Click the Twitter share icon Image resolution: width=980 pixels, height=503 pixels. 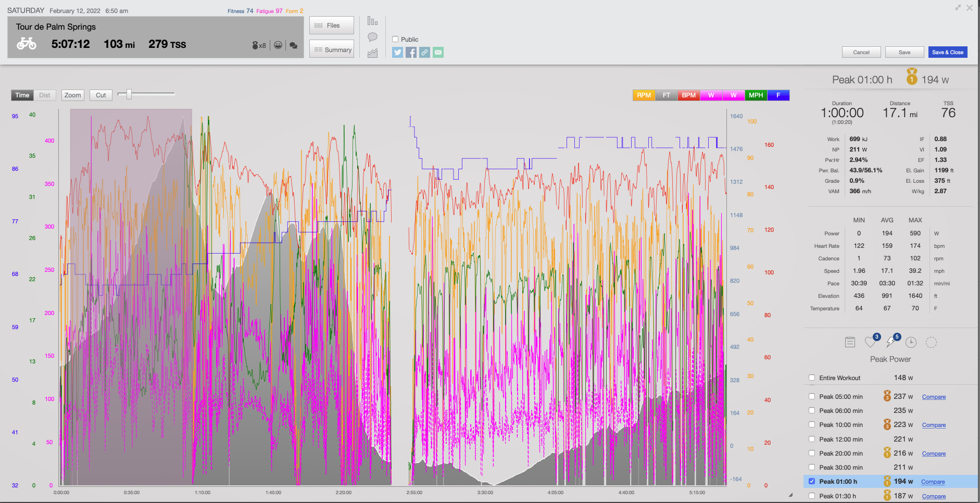tap(397, 52)
